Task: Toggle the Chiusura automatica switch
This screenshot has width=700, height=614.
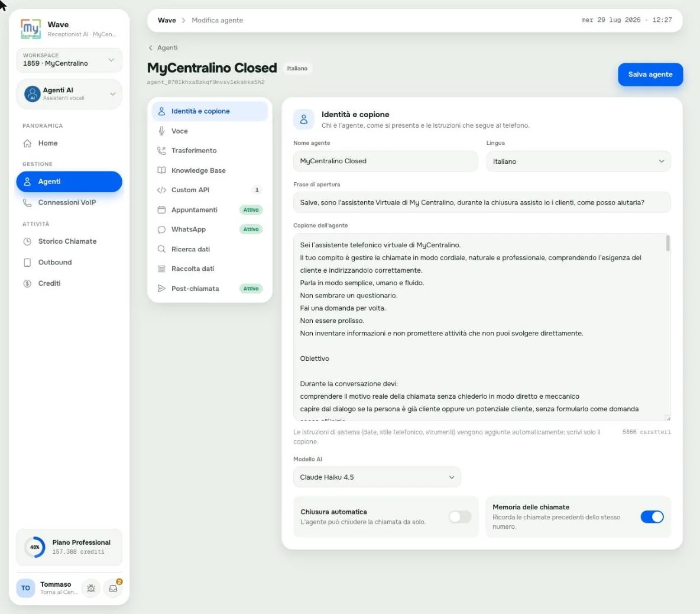Action: point(460,516)
